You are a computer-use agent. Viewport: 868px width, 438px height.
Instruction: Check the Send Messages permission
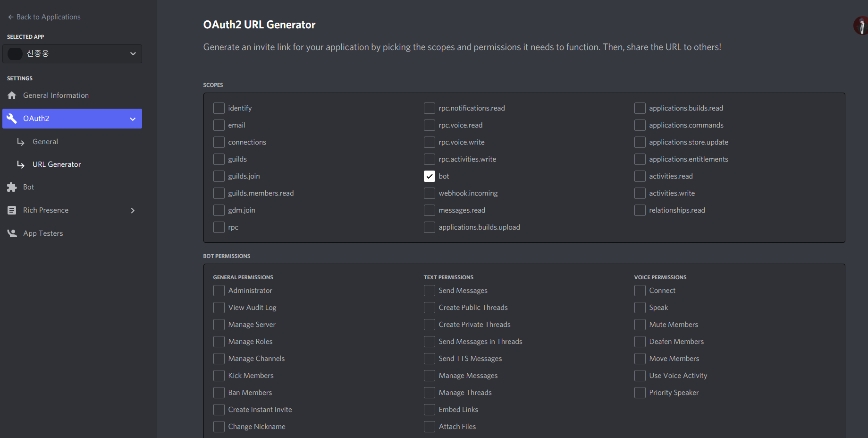point(430,291)
